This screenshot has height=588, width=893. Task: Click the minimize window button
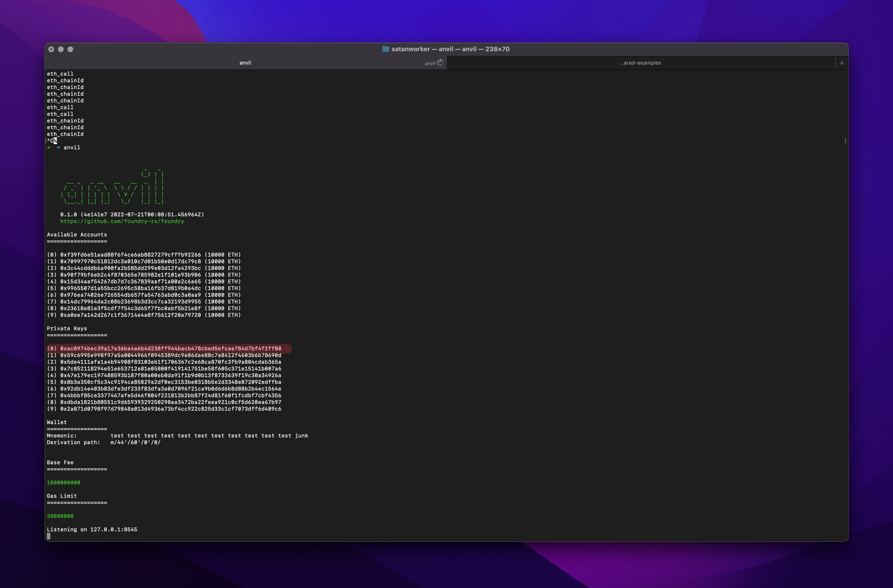click(x=61, y=49)
